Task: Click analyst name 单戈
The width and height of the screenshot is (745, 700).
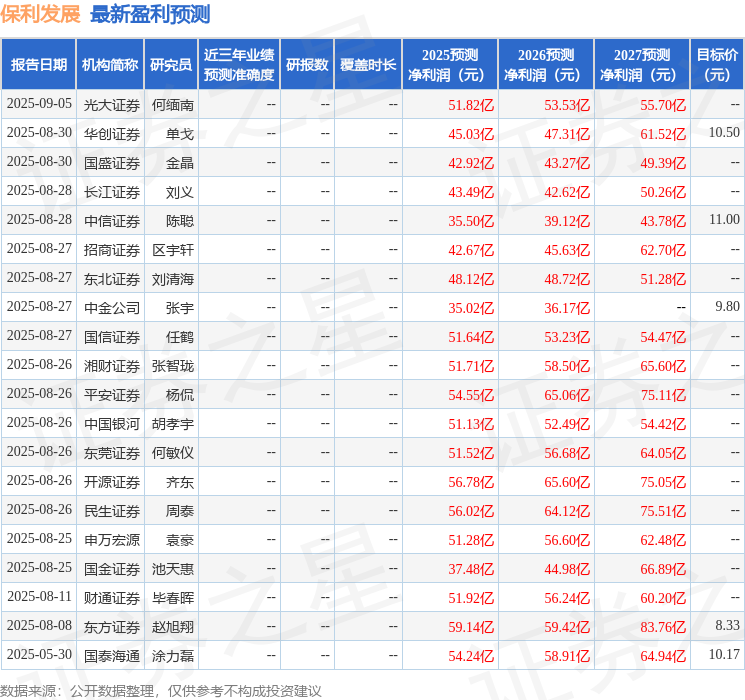Action: (180, 134)
